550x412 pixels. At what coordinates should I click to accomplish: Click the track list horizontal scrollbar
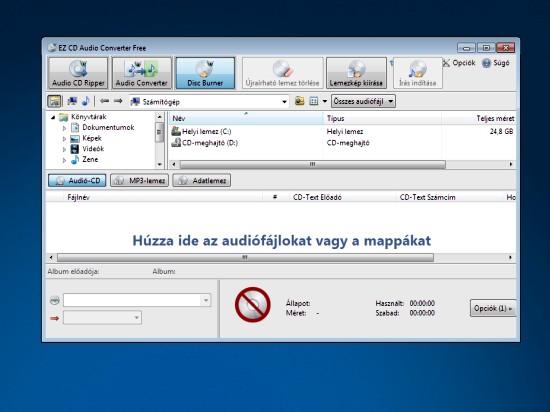coord(246,258)
